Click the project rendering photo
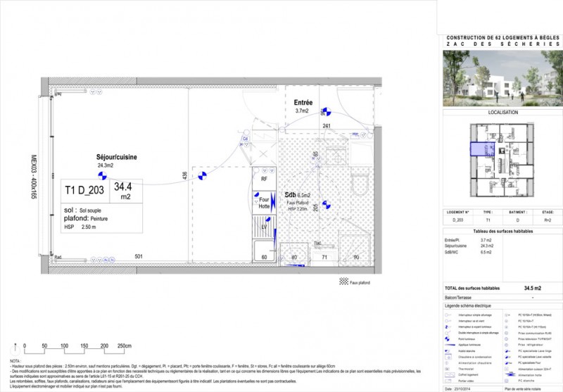 pos(502,78)
